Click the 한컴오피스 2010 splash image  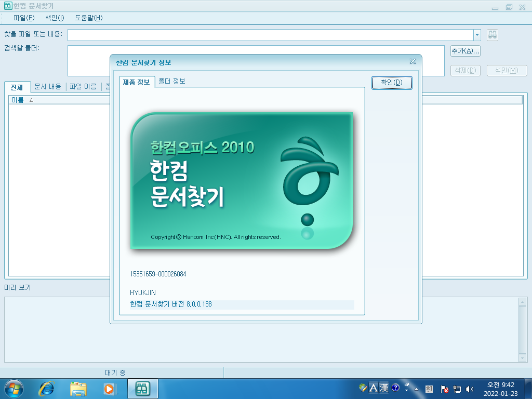tap(242, 180)
